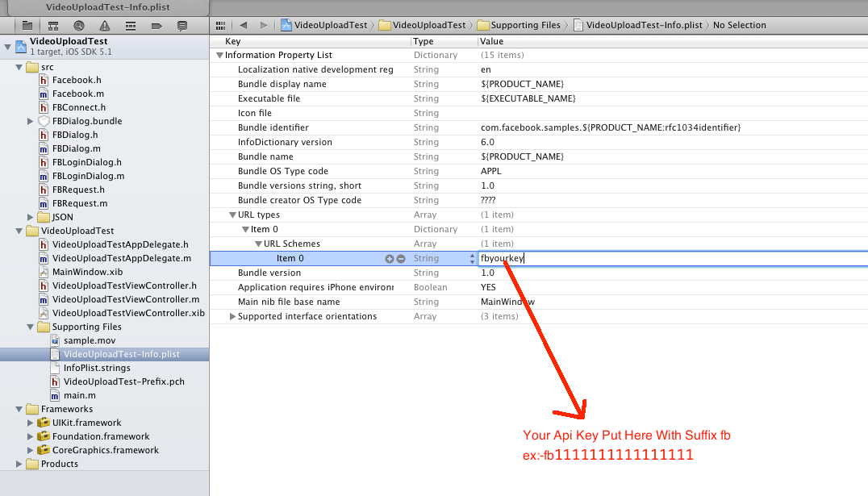Open VideoUploadTest-Prefix.pch file
Image resolution: width=868 pixels, height=496 pixels.
(124, 382)
